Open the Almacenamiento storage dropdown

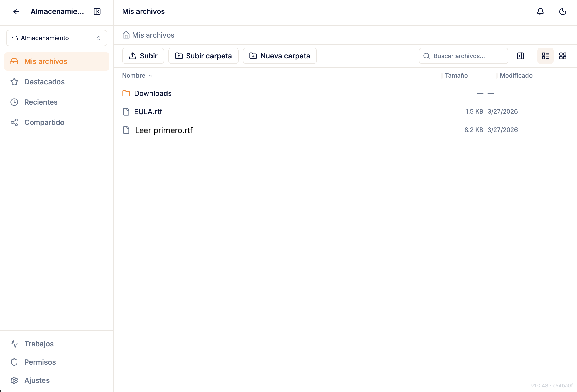(x=56, y=38)
